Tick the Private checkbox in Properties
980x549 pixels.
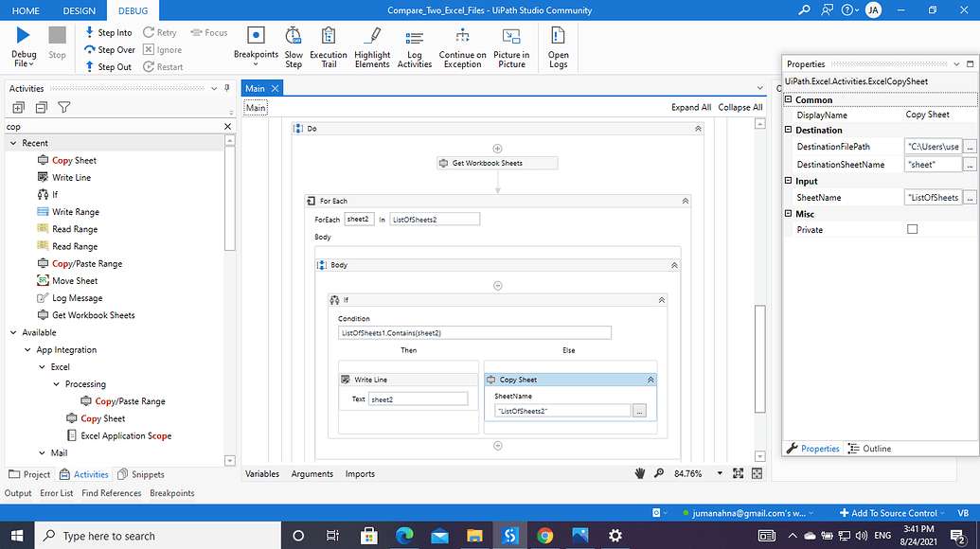912,230
